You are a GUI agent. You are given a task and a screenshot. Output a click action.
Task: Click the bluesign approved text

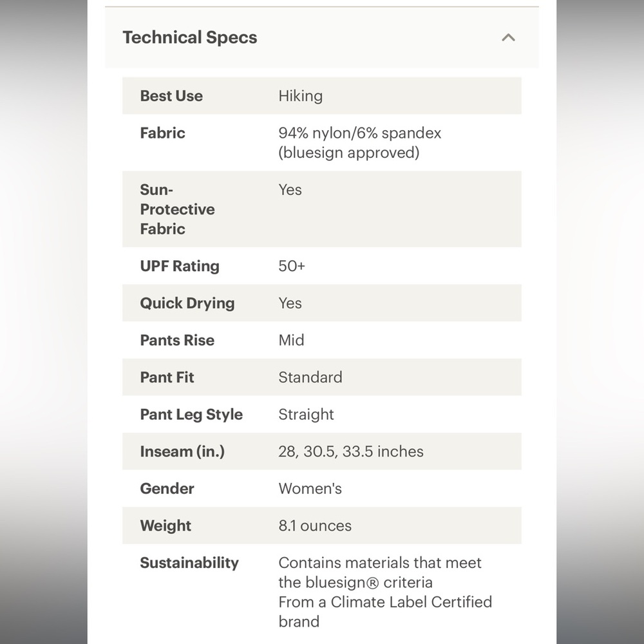(x=348, y=153)
